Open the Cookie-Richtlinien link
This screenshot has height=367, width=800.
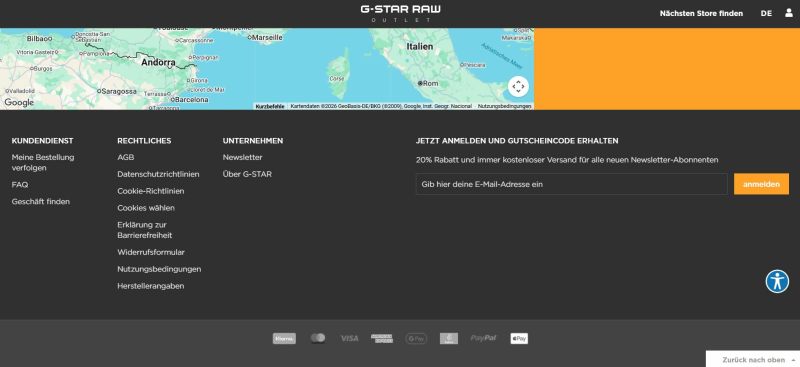point(151,191)
